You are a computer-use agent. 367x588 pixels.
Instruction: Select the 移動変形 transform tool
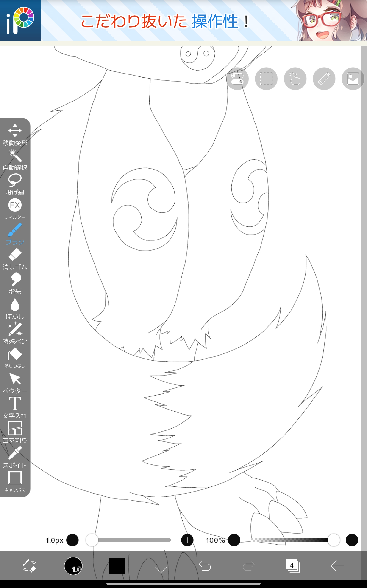pos(15,134)
